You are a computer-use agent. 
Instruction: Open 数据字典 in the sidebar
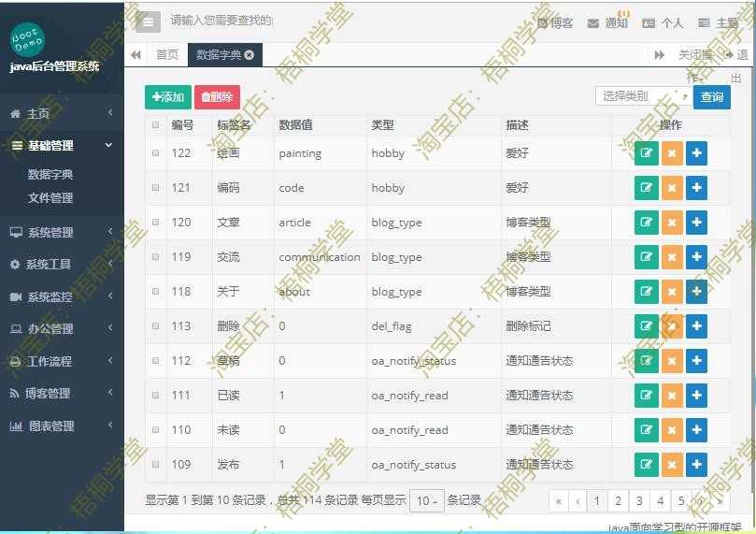click(50, 175)
